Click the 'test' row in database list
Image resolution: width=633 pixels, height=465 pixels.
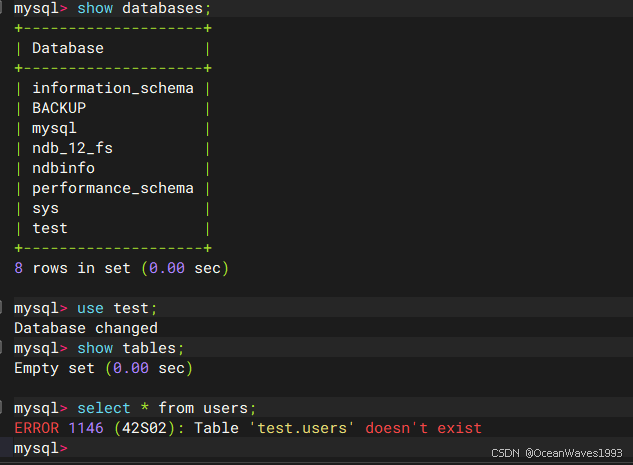point(50,228)
